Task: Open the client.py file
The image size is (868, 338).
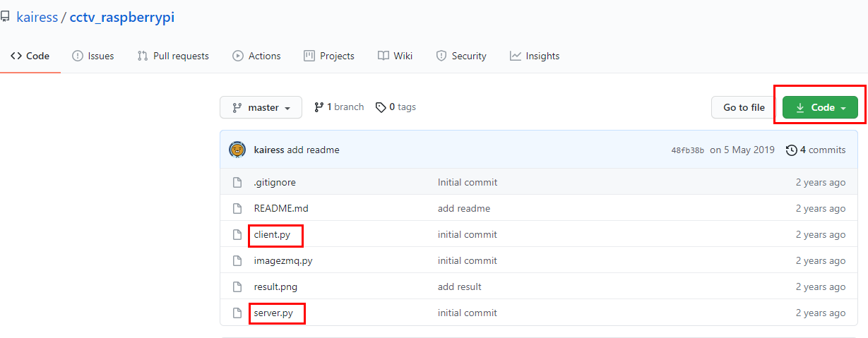Action: click(272, 234)
